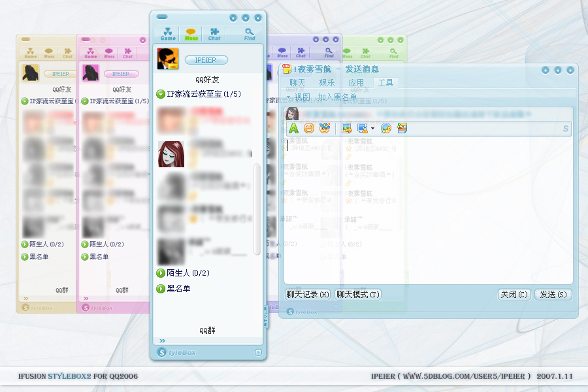Expand 陌生人 group in pink panel
588x392 pixels.
tap(85, 244)
